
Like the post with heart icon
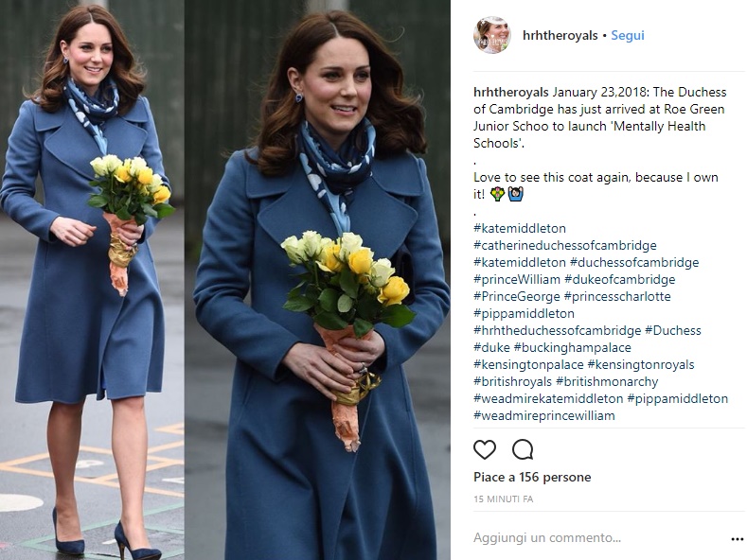485,449
